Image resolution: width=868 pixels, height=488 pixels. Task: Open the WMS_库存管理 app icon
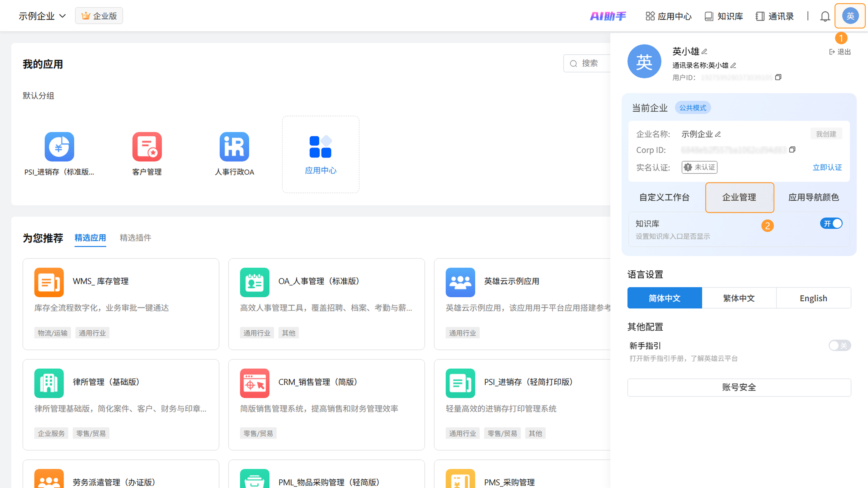(x=49, y=282)
